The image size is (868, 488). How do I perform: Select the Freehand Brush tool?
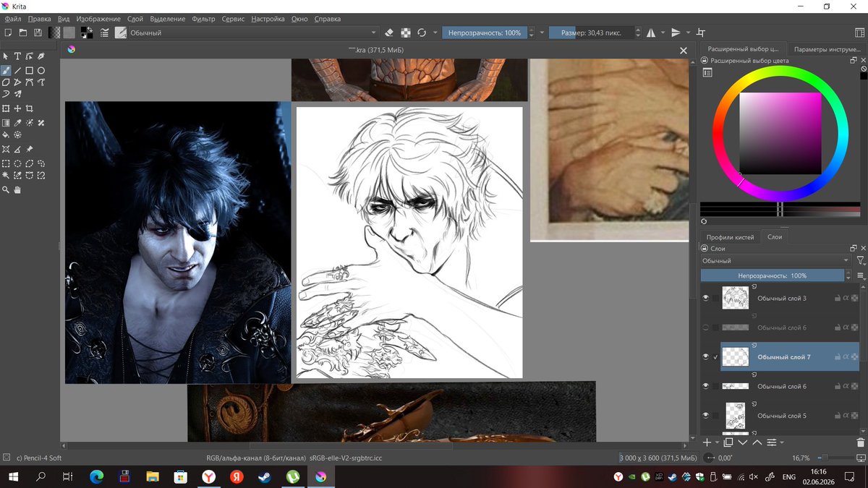tap(6, 71)
